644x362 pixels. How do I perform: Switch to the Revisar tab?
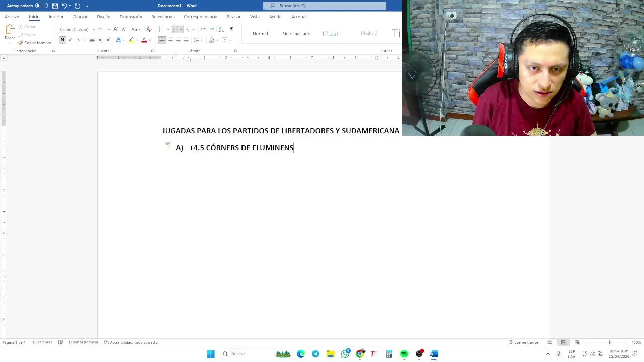233,17
